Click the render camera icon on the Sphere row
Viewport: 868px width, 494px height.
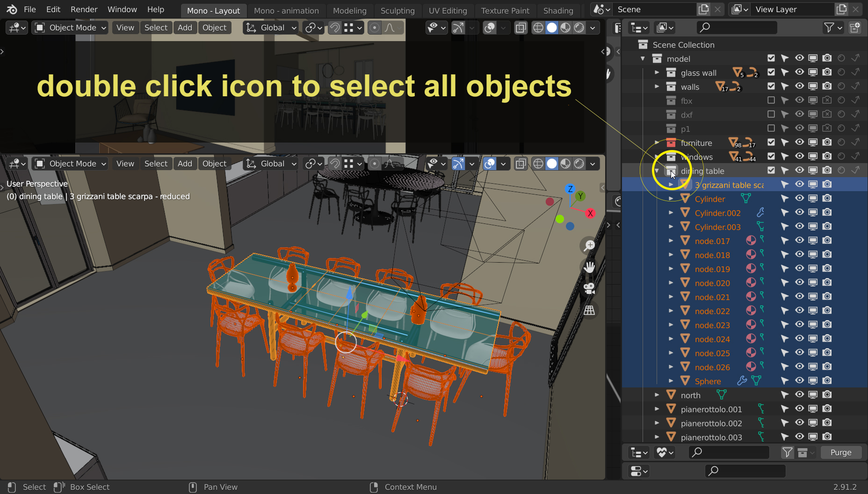coord(827,381)
